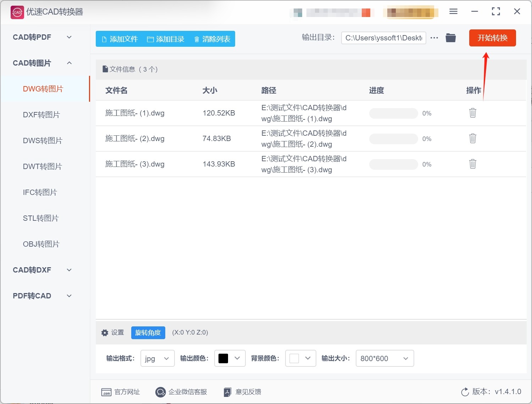Click the three-dots browse output path button
This screenshot has height=404, width=532.
[x=434, y=38]
